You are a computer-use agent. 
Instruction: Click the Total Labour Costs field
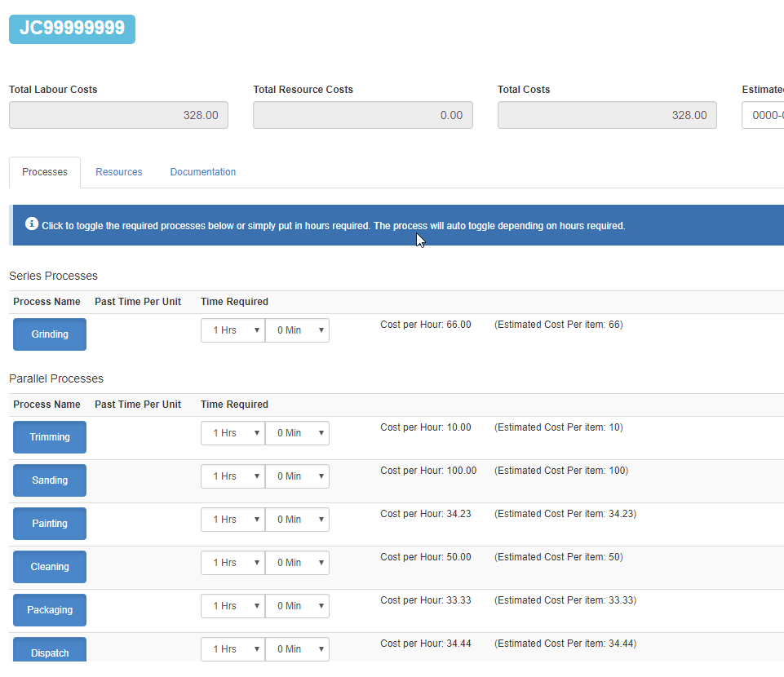tap(118, 116)
